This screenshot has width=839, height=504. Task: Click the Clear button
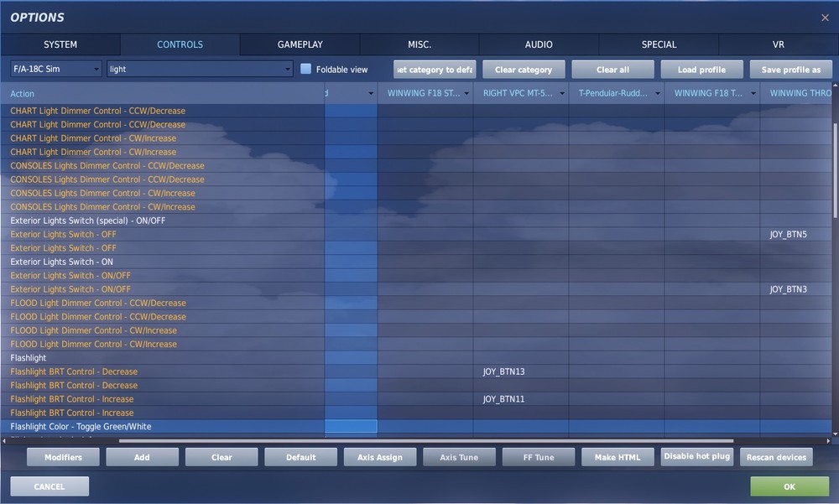pos(221,457)
